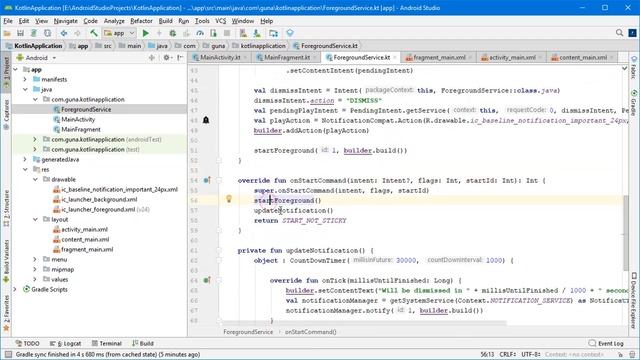Collapse the app module tree node
Viewport: 640px width, 360px height.
tap(16, 69)
